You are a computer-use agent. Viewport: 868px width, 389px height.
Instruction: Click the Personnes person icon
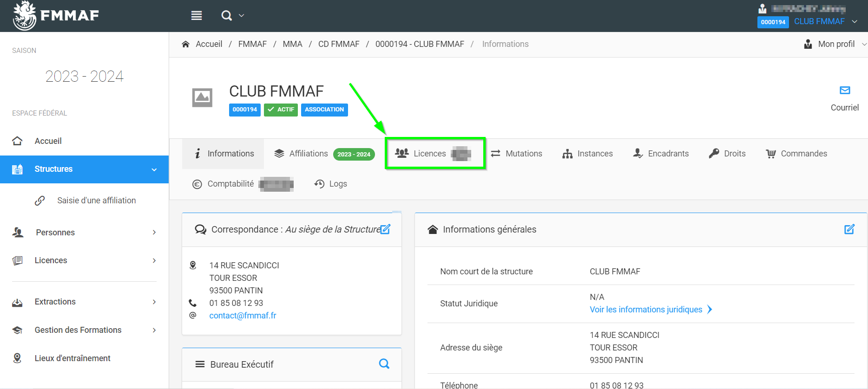pos(18,232)
